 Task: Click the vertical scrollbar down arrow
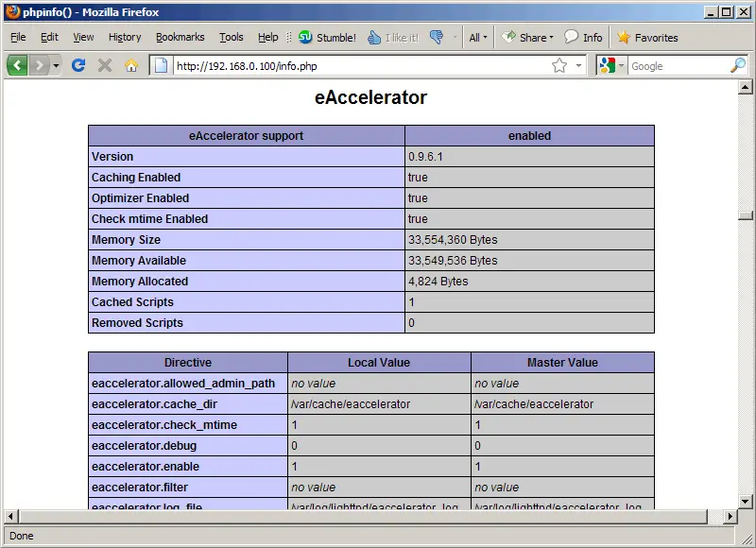(746, 502)
